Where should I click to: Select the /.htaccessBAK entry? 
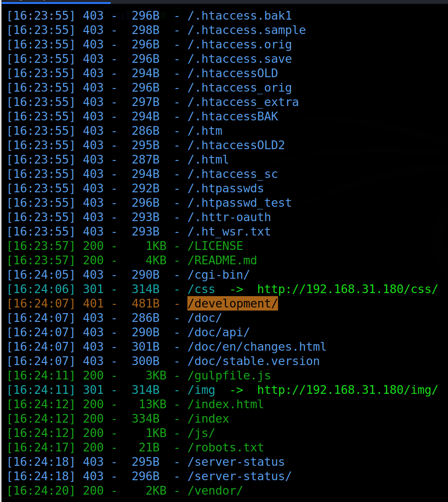[233, 116]
